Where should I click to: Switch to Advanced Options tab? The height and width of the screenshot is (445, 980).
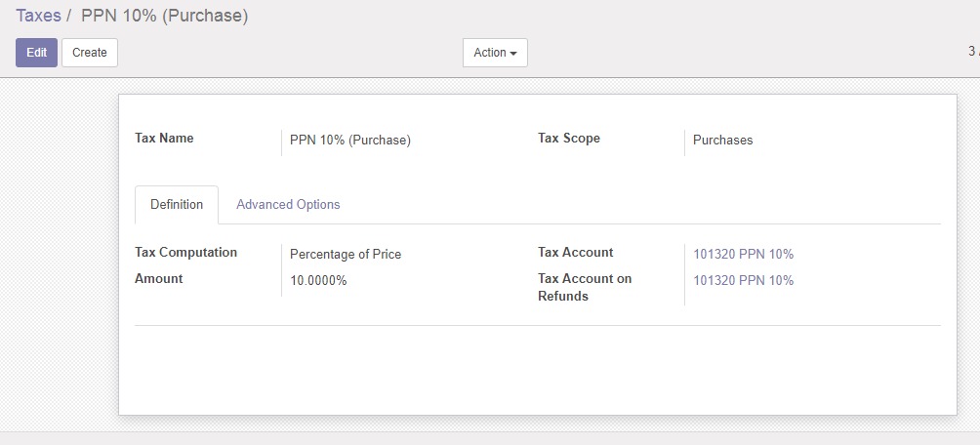288,204
